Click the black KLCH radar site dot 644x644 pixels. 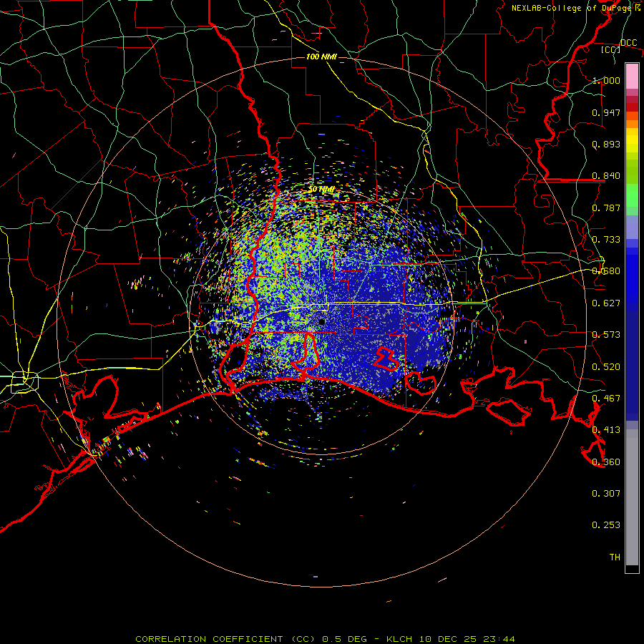[322, 321]
